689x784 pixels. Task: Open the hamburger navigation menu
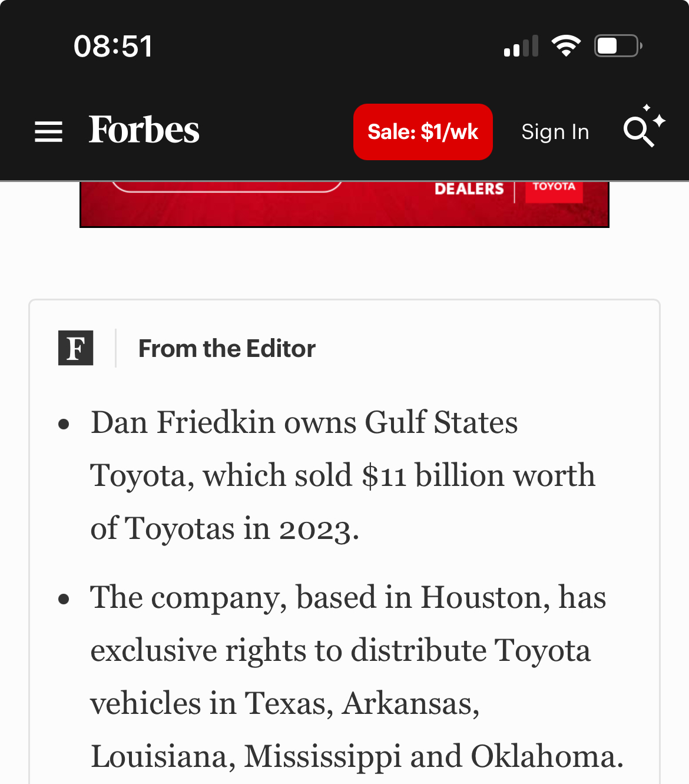pos(48,131)
